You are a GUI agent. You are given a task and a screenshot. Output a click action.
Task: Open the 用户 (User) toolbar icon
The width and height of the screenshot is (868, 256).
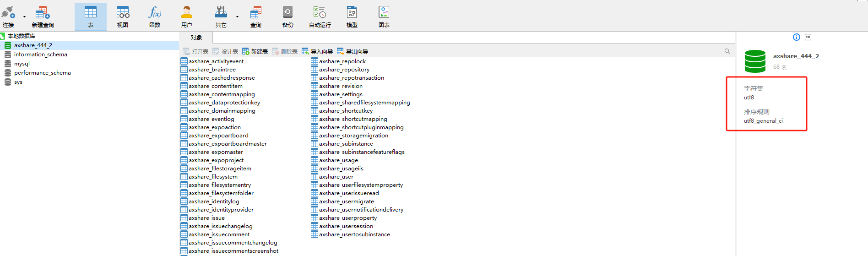[x=187, y=16]
